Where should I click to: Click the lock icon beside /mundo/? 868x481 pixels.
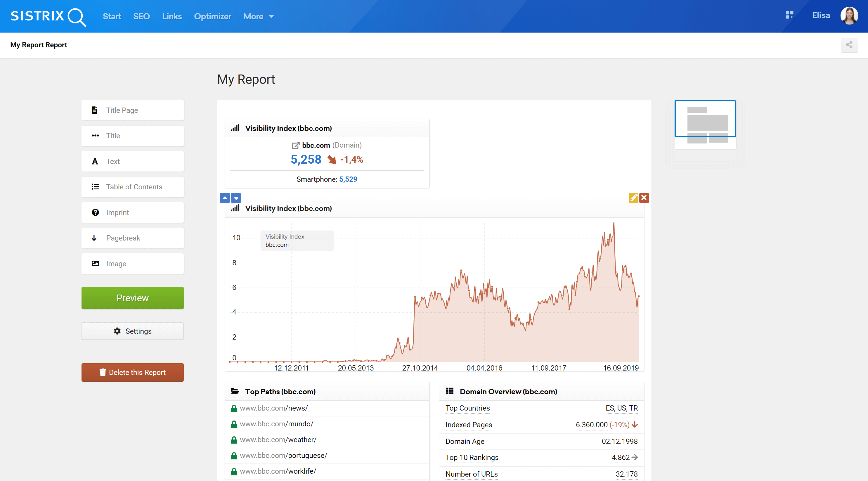pyautogui.click(x=233, y=424)
